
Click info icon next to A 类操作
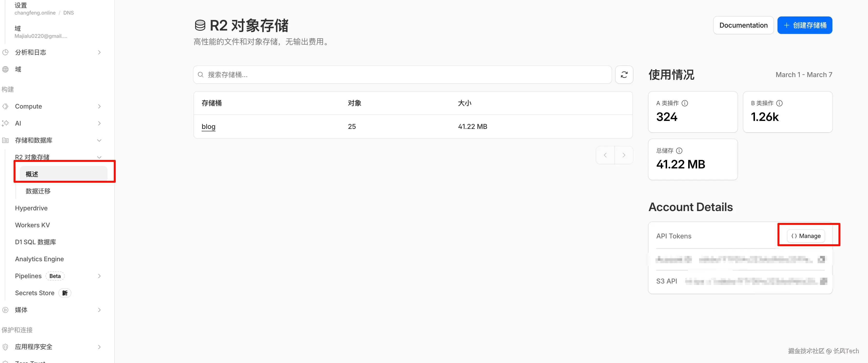(x=685, y=103)
